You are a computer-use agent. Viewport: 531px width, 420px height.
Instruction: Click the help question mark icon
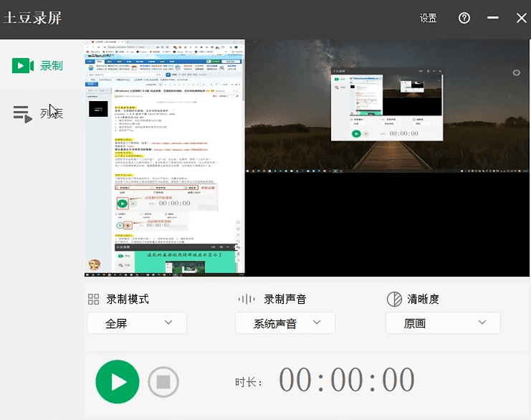[464, 19]
